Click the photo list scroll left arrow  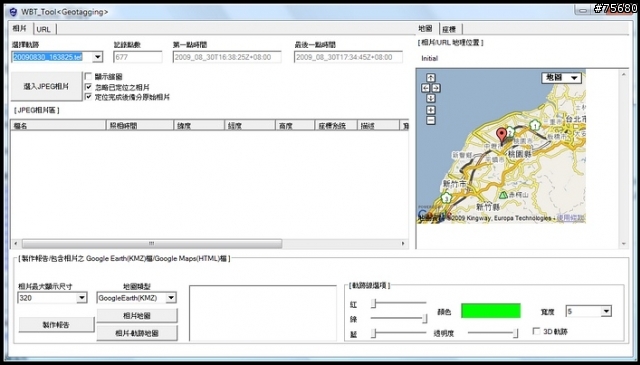pos(16,243)
